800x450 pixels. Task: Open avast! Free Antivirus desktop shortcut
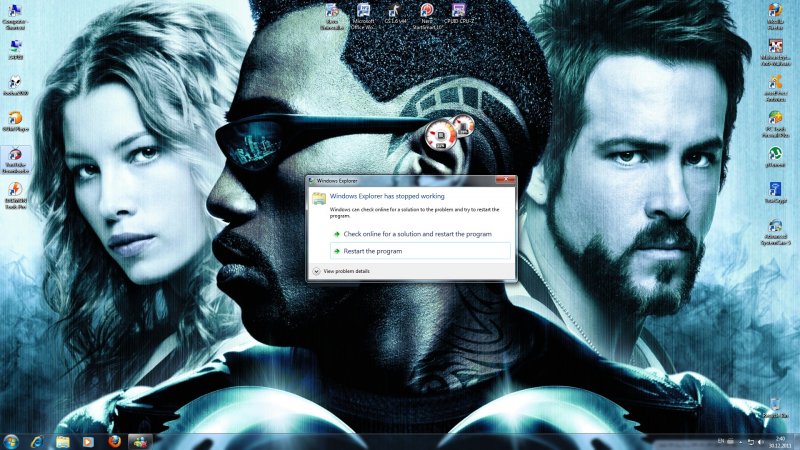point(775,89)
